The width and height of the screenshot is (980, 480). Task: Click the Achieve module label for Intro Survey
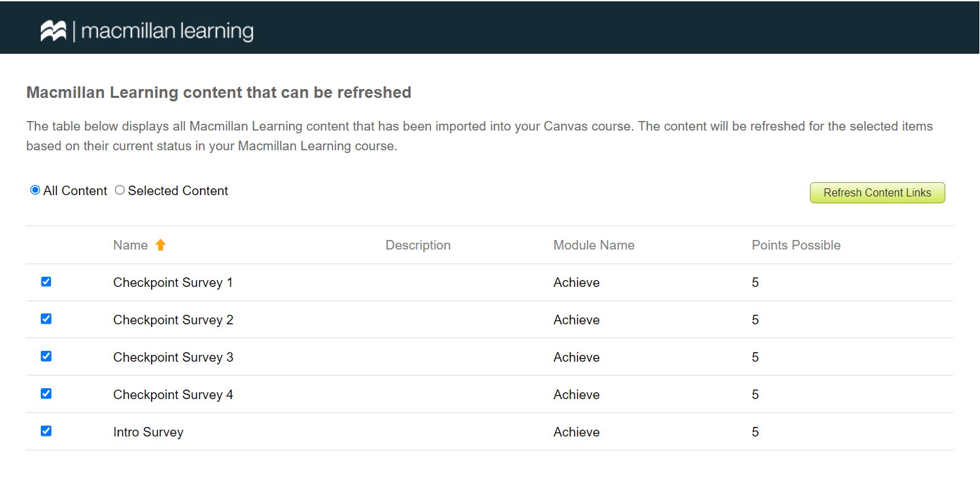(x=576, y=431)
